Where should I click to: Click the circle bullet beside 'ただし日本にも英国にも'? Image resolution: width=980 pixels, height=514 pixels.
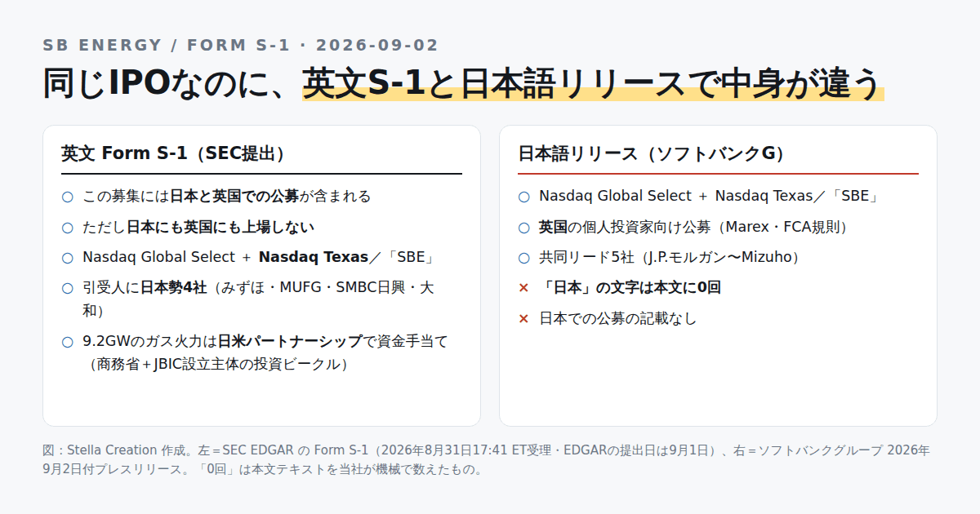click(67, 228)
